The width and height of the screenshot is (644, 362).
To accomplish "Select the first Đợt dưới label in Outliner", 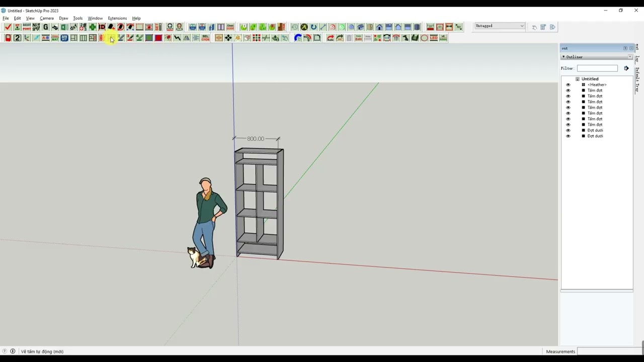I will [595, 130].
